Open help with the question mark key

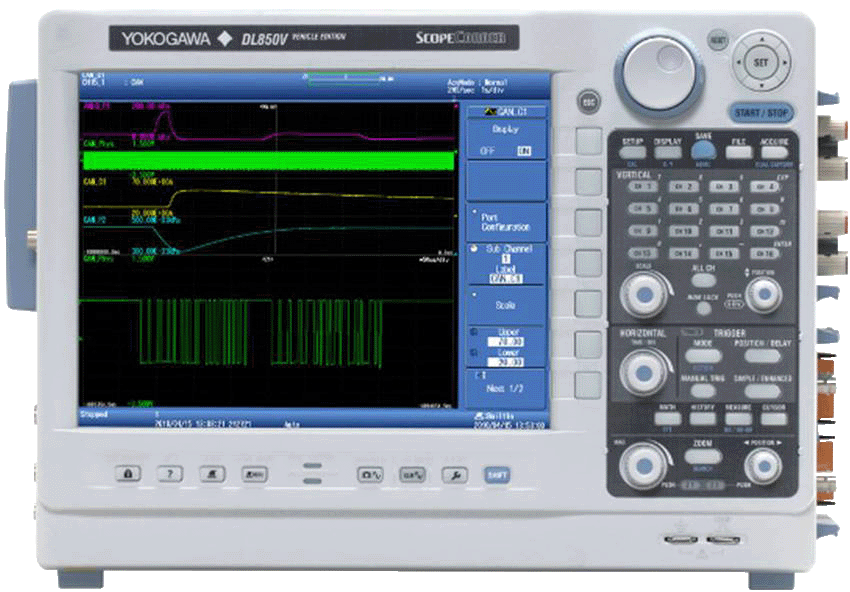click(x=170, y=474)
